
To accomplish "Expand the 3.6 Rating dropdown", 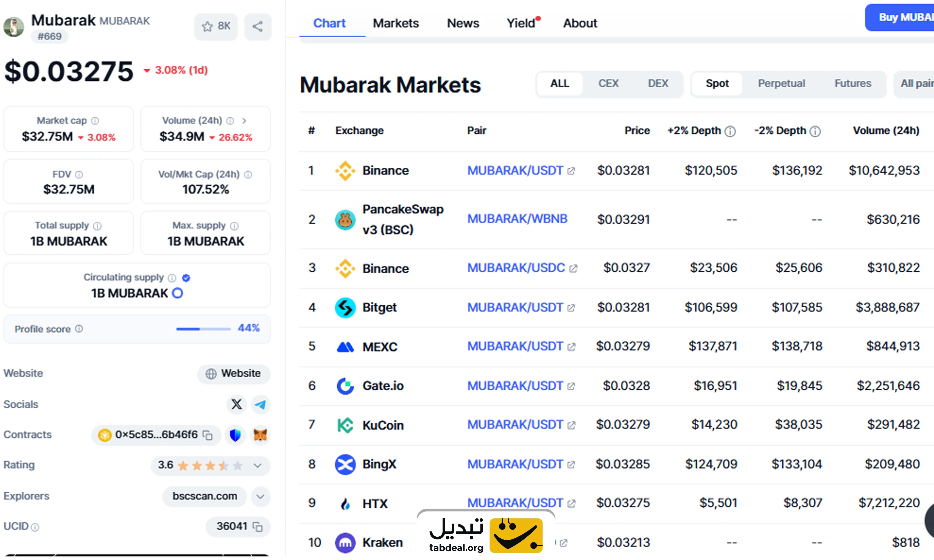I will [x=258, y=465].
